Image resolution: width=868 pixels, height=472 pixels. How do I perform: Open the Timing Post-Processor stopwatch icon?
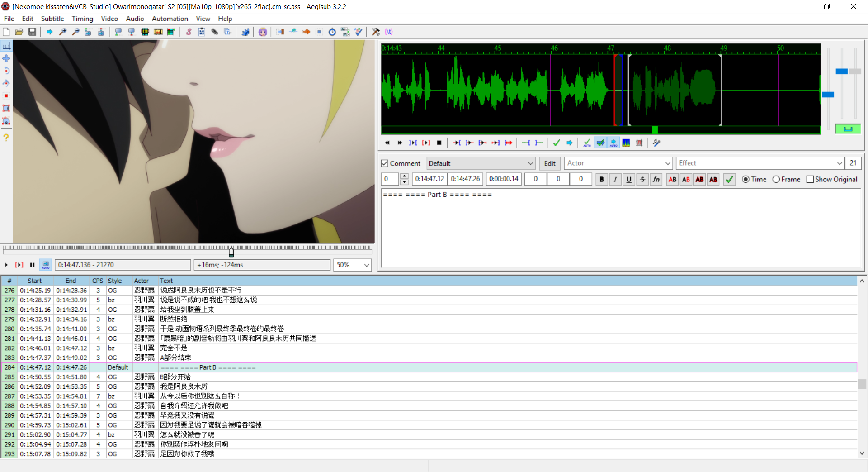tap(332, 32)
